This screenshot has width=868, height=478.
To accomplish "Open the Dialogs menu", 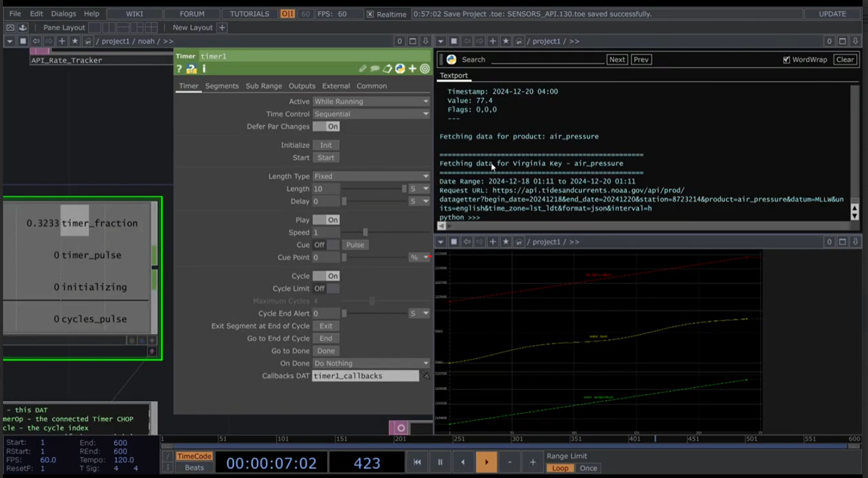I will [x=64, y=13].
